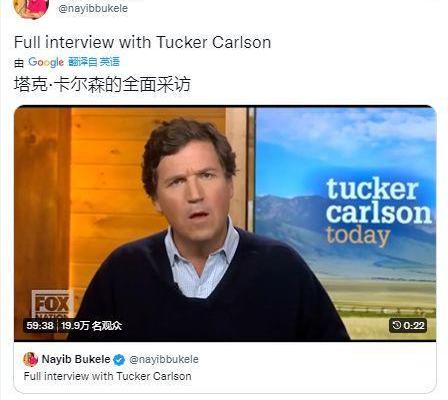Select the translated text 塔克·卡尔森的全面采访
Screen dimensions: 448x400
(102, 84)
